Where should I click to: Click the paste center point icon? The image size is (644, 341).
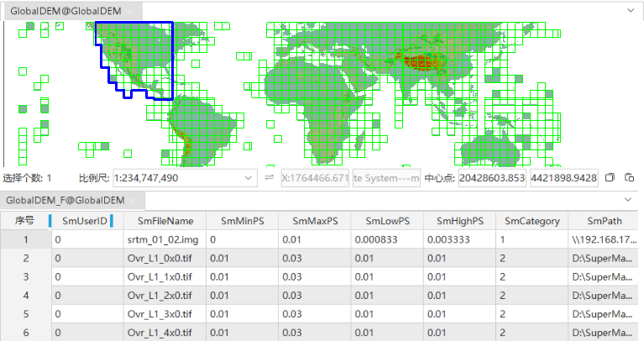click(629, 178)
